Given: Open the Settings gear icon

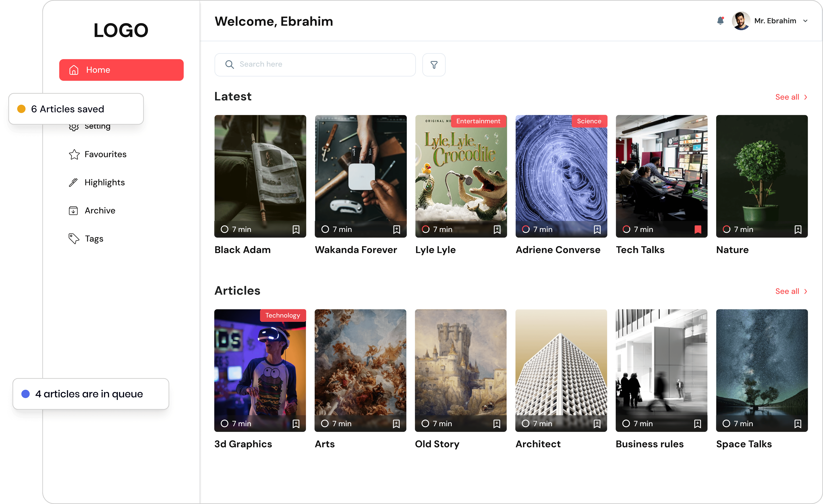Looking at the screenshot, I should click(x=74, y=126).
